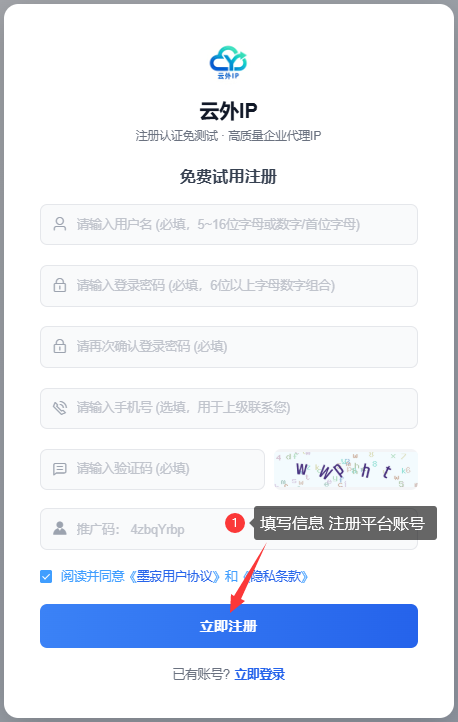Focus the phone number input field

click(x=229, y=408)
